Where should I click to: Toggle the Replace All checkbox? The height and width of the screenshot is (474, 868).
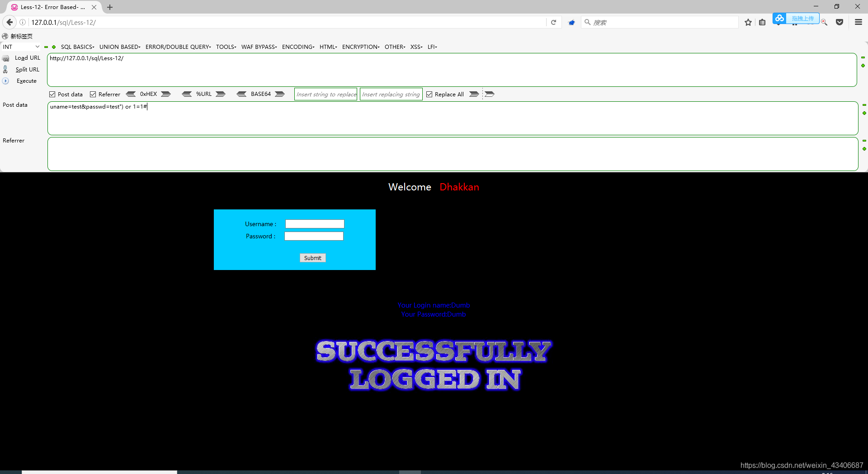(x=429, y=94)
